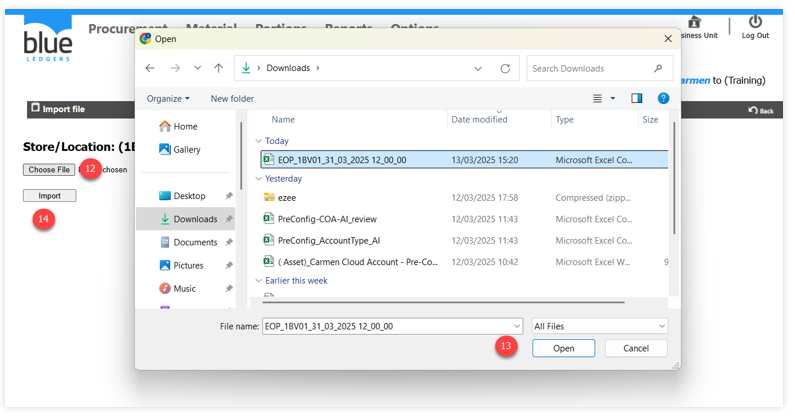795x416 pixels.
Task: Select the EOP_1BV01_31_03_2025 Excel file
Action: click(341, 159)
